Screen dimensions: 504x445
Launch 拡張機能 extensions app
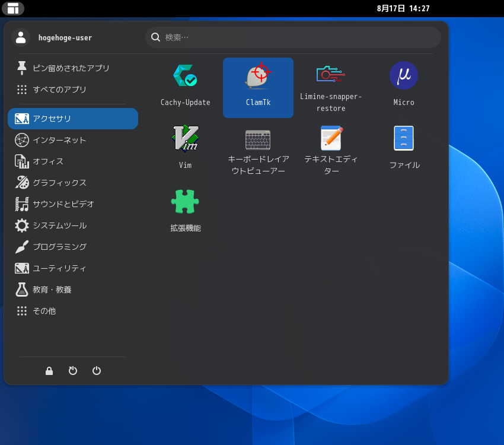click(x=185, y=213)
